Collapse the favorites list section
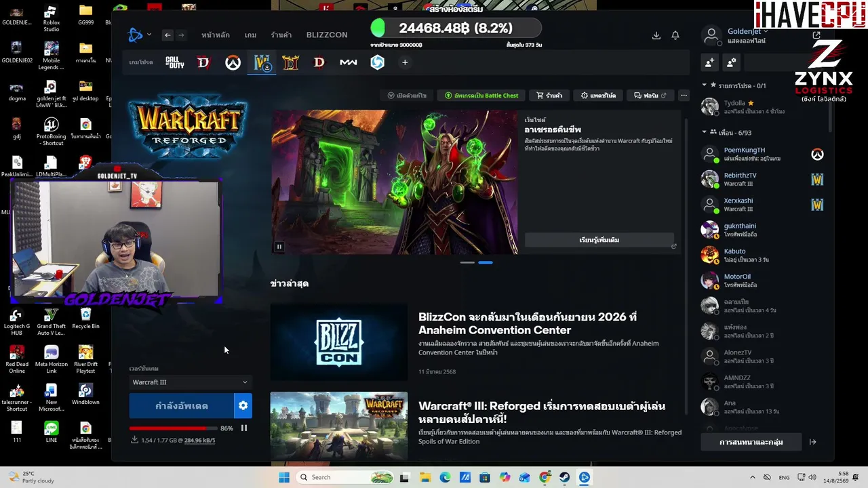 point(704,85)
